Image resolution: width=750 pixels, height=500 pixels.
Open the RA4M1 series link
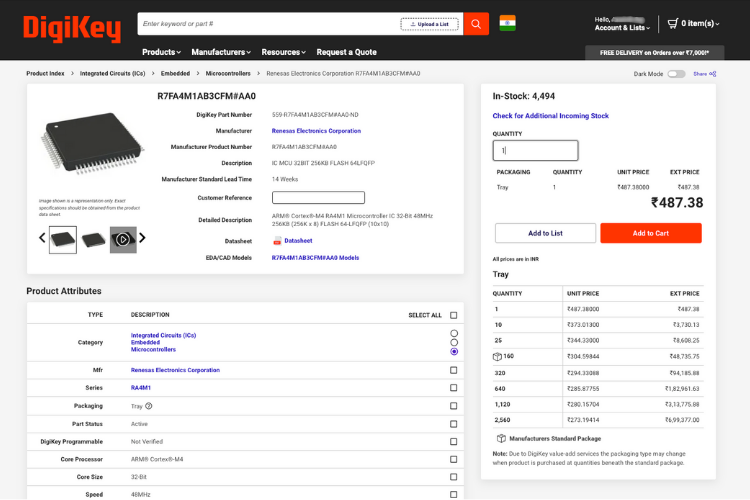pos(141,388)
